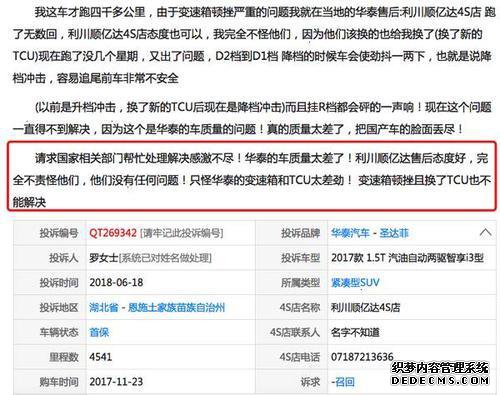Viewport: 500px width, 395px height.
Task: Click the 罗女士 complainant name
Action: coord(104,258)
